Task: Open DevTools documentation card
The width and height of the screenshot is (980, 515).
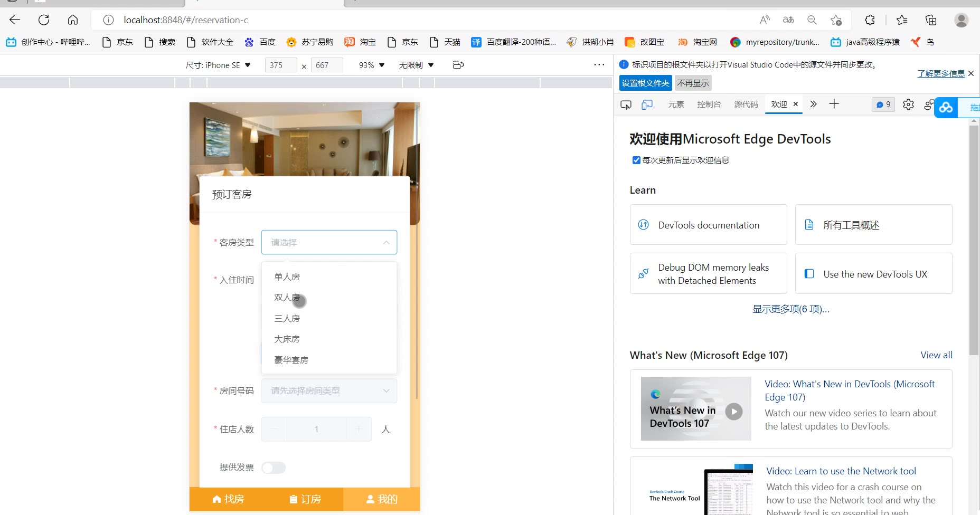Action: pyautogui.click(x=709, y=225)
